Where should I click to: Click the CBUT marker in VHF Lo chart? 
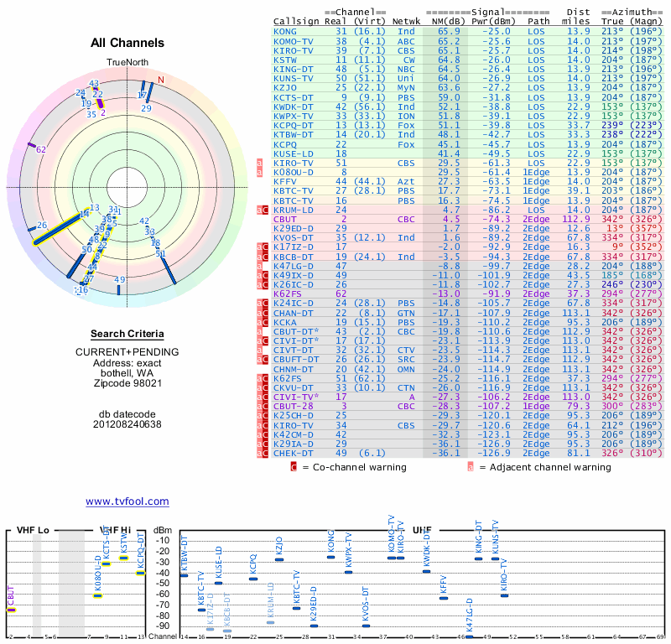[12, 610]
